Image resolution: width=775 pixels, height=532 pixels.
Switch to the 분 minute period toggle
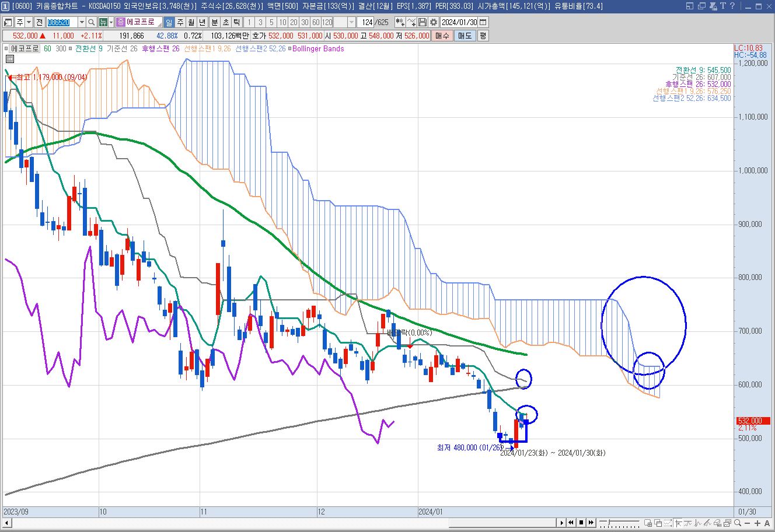coord(214,22)
